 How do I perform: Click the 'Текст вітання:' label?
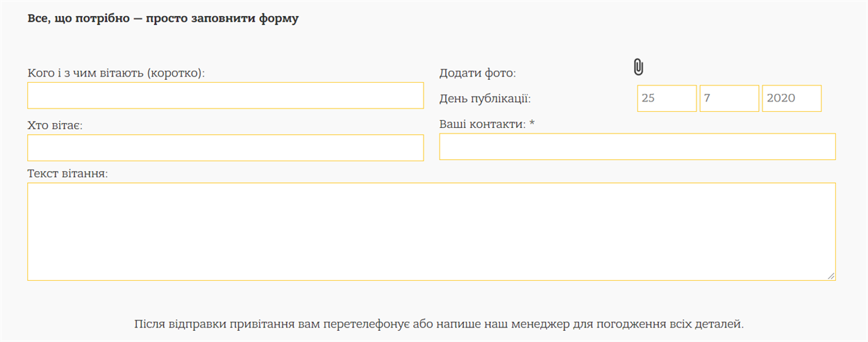click(x=67, y=173)
